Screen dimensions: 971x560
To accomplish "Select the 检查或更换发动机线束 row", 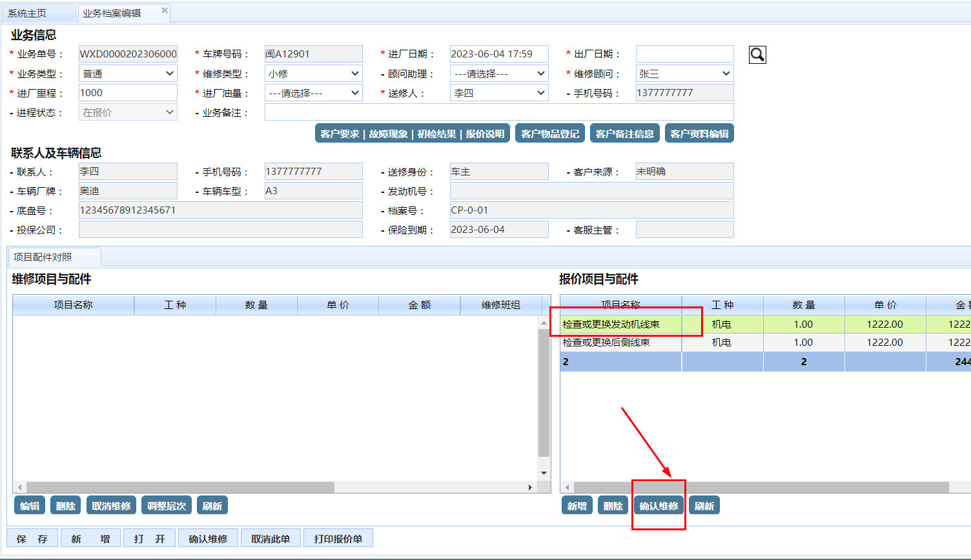I will (x=765, y=325).
